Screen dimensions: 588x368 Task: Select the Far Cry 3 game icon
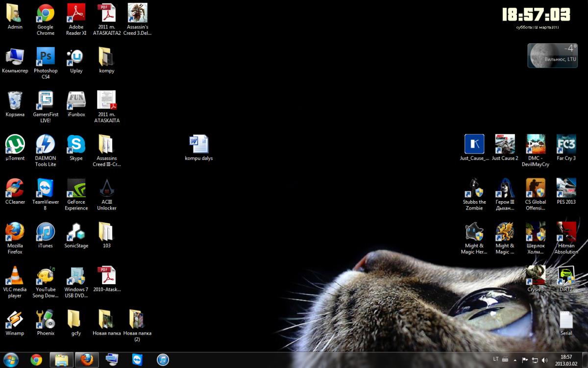pos(566,144)
